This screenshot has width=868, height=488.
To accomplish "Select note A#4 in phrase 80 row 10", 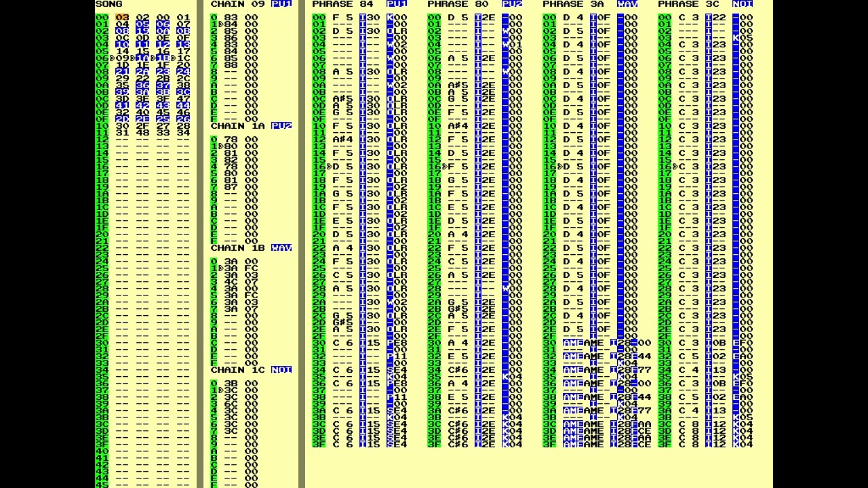I will (458, 126).
